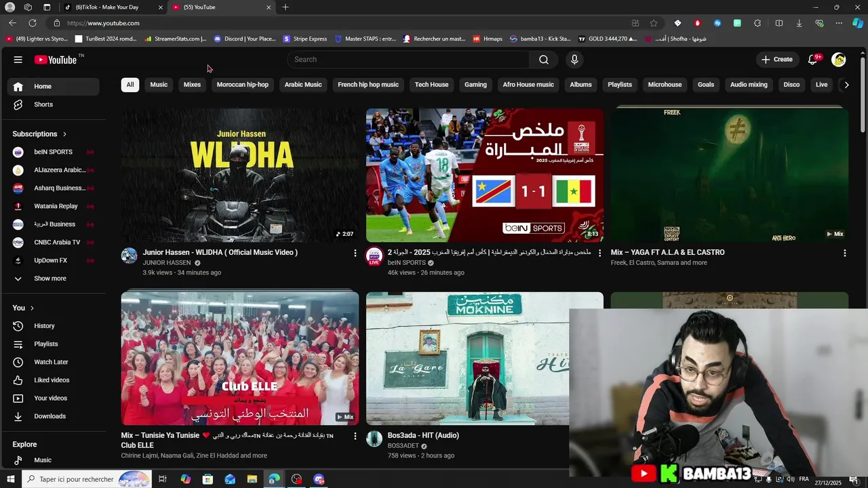This screenshot has height=488, width=868.
Task: Go to the YouTube logo home link
Action: click(x=56, y=60)
